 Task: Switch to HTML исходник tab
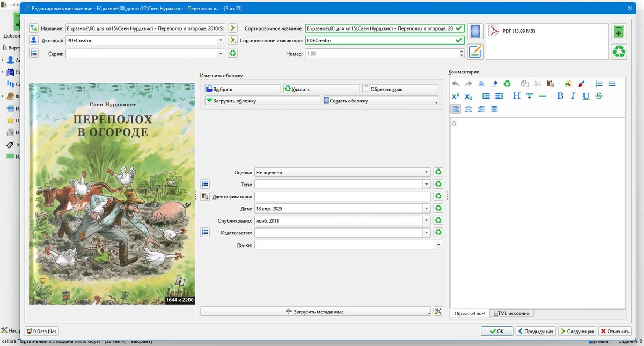511,313
